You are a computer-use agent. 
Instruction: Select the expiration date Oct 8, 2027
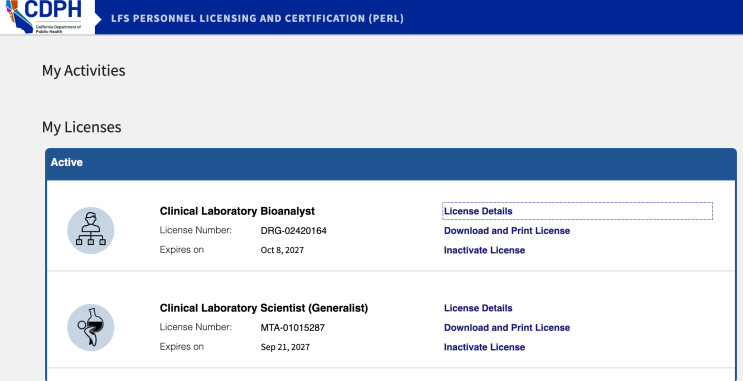click(282, 250)
